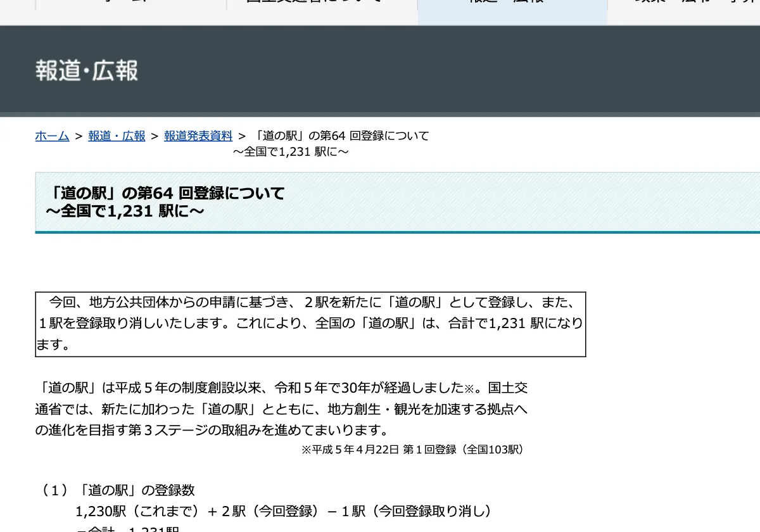This screenshot has width=760, height=532.
Task: Click the bold subtitle 〜全国で1,231 駅に〜 under the title
Action: pyautogui.click(x=125, y=211)
